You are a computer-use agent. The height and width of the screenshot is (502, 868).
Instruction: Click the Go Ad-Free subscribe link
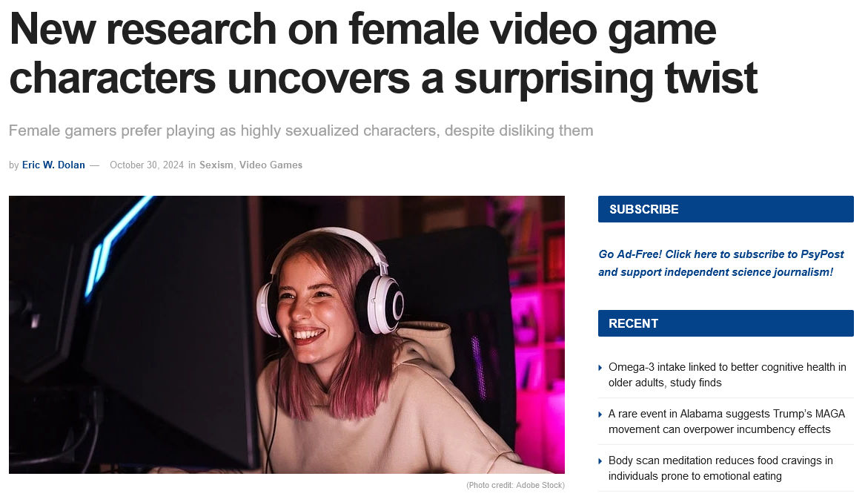click(720, 263)
